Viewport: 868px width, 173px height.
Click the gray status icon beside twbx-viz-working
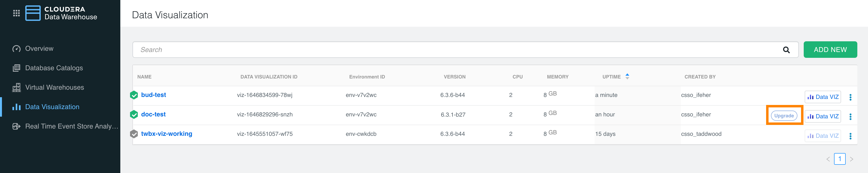(x=134, y=134)
